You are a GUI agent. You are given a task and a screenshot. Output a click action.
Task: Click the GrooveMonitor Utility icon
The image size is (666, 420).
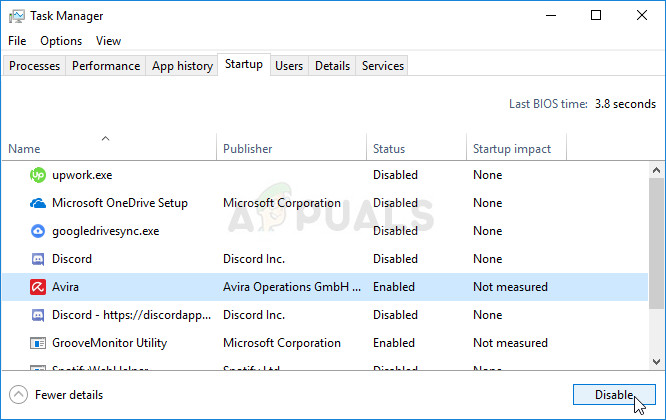(38, 343)
